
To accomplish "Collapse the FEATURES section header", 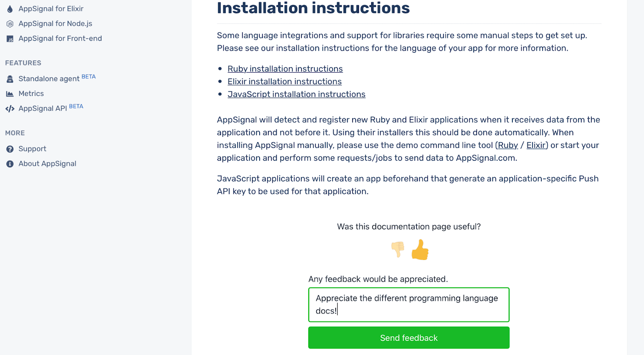I will [x=23, y=63].
